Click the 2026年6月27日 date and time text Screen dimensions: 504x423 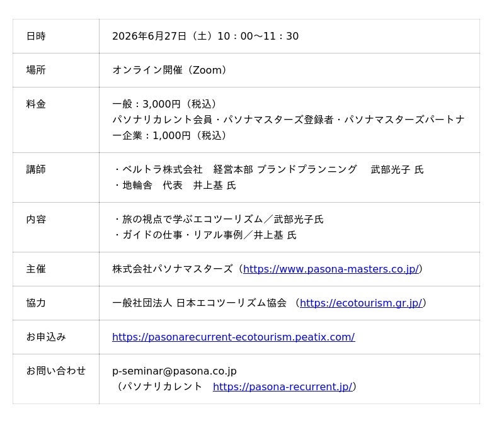coord(205,37)
